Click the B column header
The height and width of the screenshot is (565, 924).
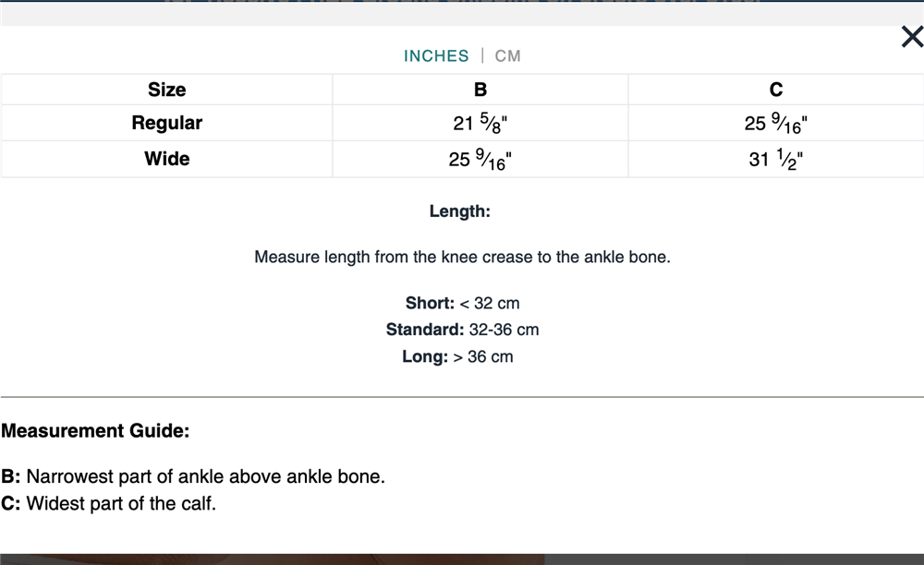(x=480, y=90)
